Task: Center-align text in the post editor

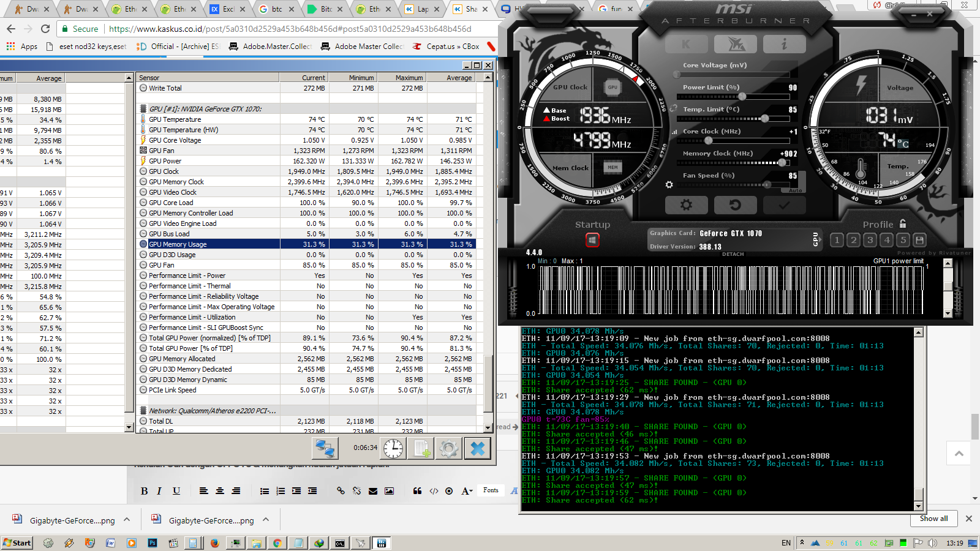Action: pyautogui.click(x=220, y=491)
